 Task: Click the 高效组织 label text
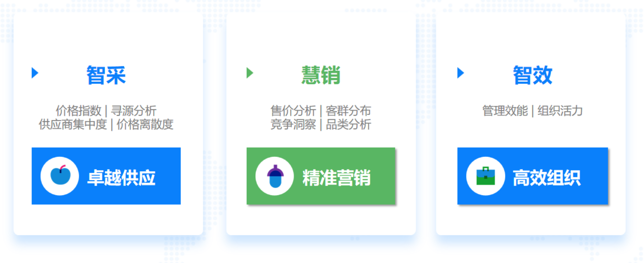tap(547, 178)
